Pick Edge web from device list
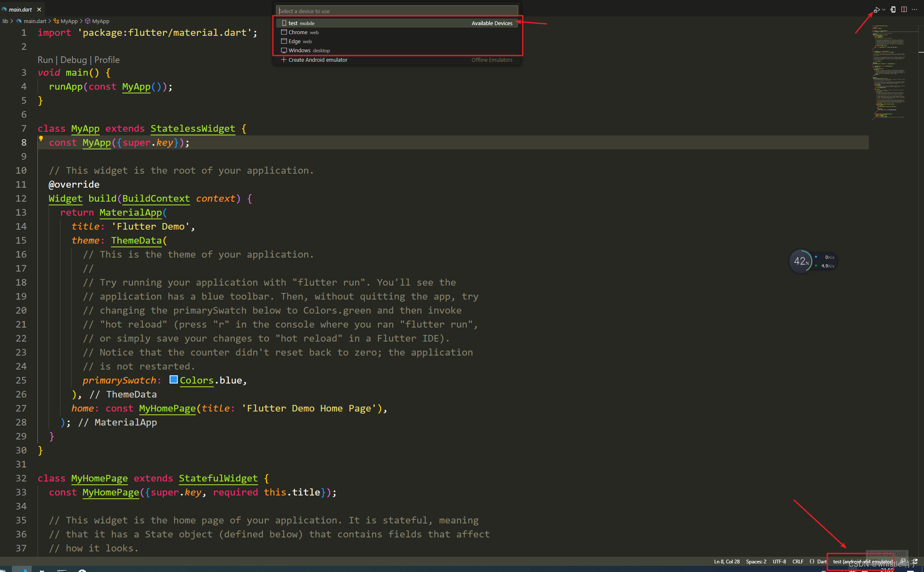This screenshot has width=924, height=572. (300, 41)
